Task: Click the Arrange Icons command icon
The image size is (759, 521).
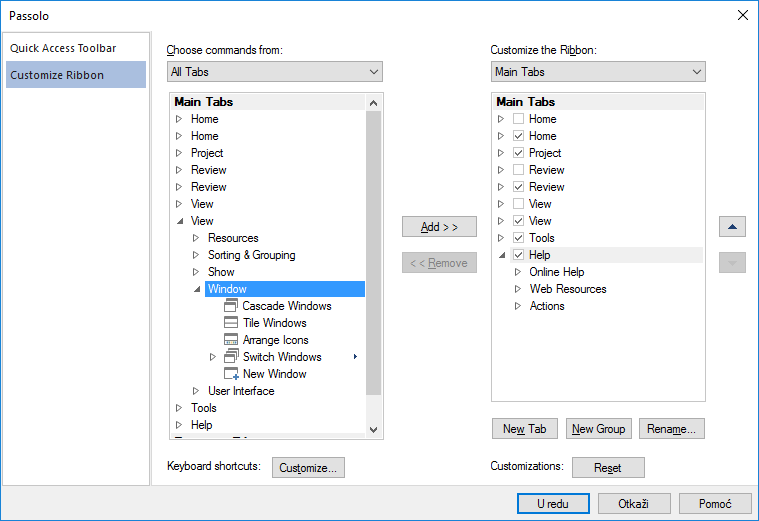Action: point(231,340)
